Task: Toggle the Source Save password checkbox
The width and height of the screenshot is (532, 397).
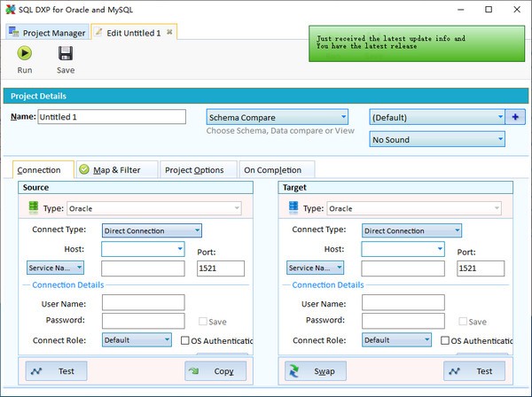Action: (x=204, y=322)
